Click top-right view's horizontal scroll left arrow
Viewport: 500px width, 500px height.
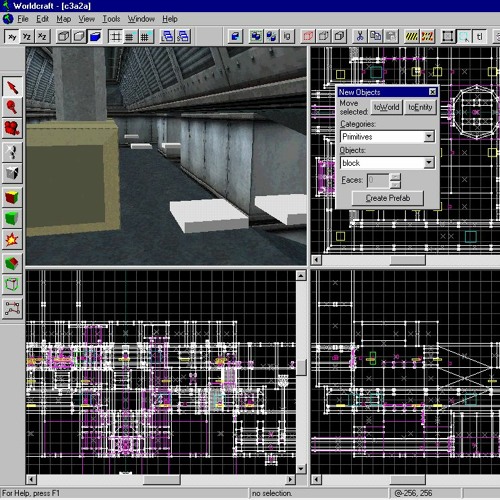316,260
